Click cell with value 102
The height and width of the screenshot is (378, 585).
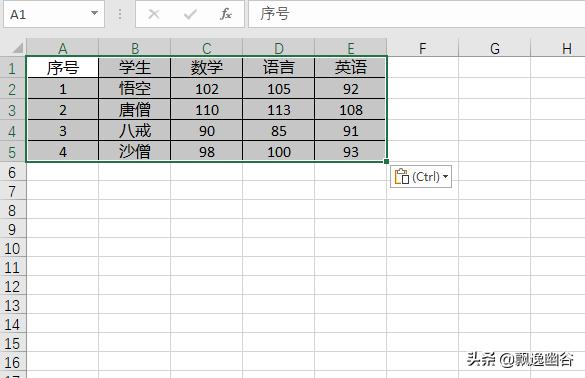click(207, 89)
